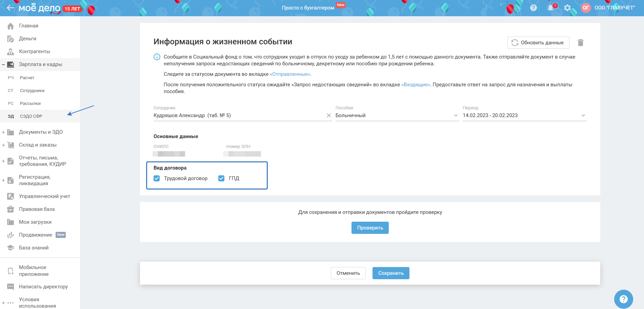Click the Главная home icon

pyautogui.click(x=11, y=26)
